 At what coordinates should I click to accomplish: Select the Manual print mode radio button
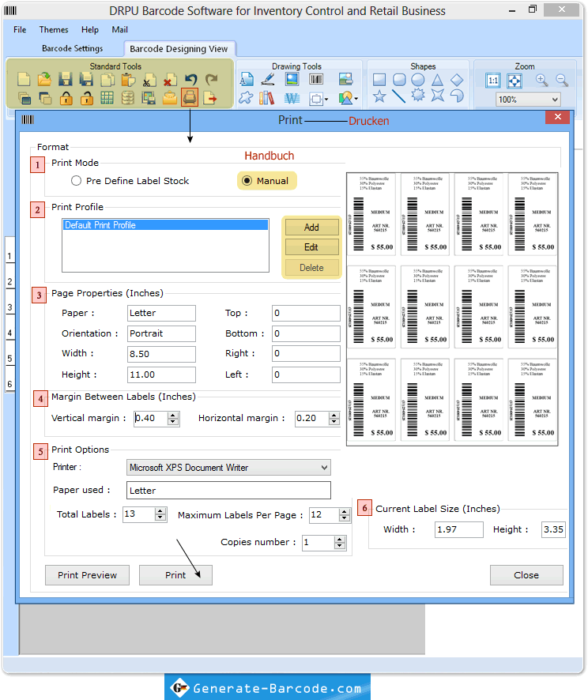pos(247,181)
